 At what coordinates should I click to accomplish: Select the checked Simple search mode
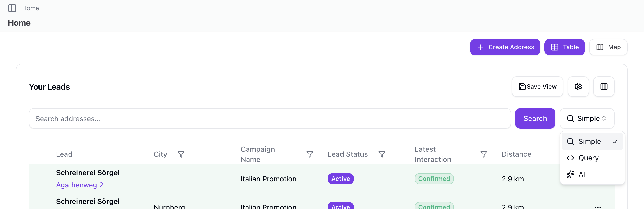[592, 141]
